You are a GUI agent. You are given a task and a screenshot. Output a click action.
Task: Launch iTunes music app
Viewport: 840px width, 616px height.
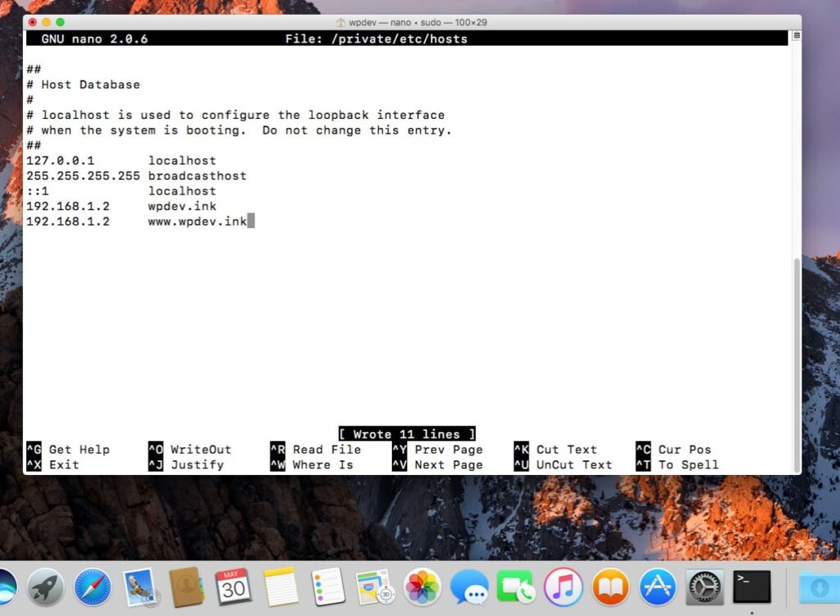(564, 587)
